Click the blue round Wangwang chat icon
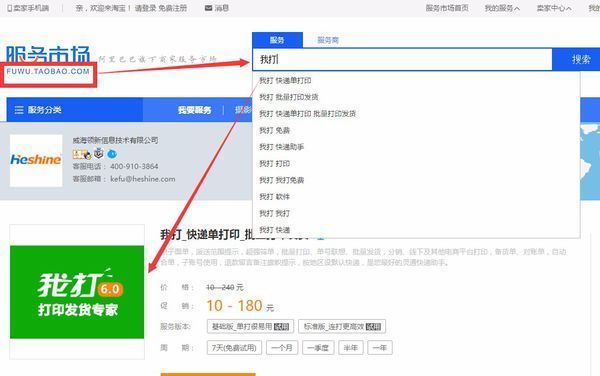Screen dimensions: 600x376 [x=112, y=154]
